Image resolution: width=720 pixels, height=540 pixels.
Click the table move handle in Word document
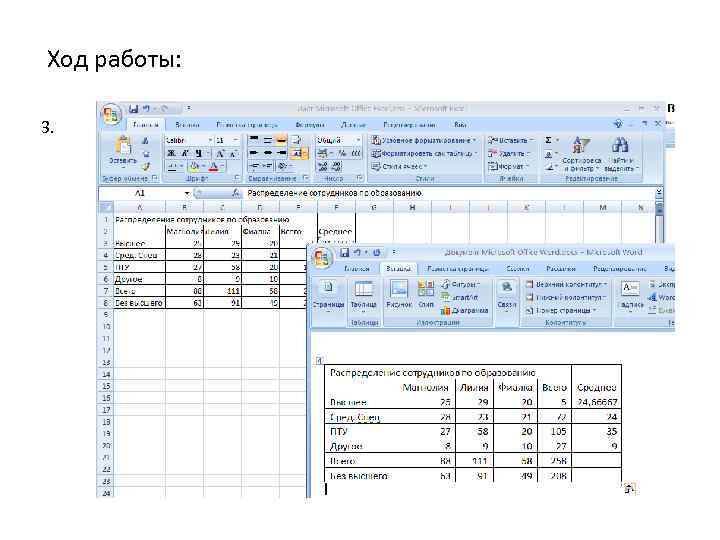[x=320, y=360]
